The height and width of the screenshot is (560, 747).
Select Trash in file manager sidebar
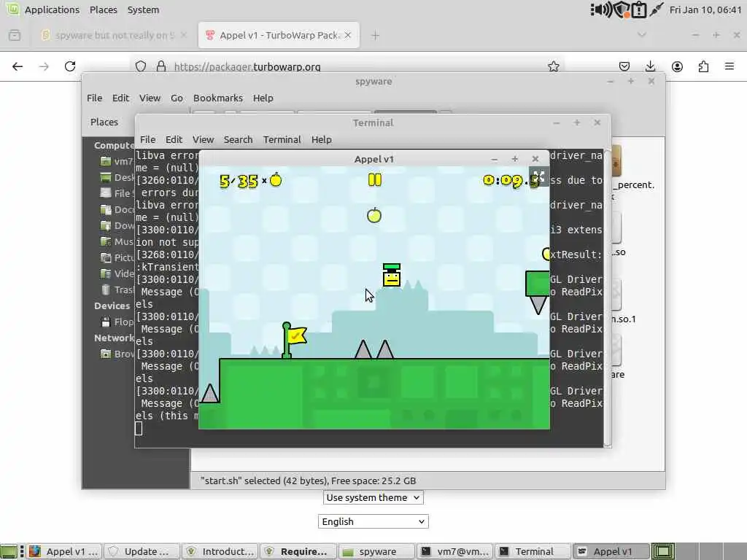(x=117, y=289)
